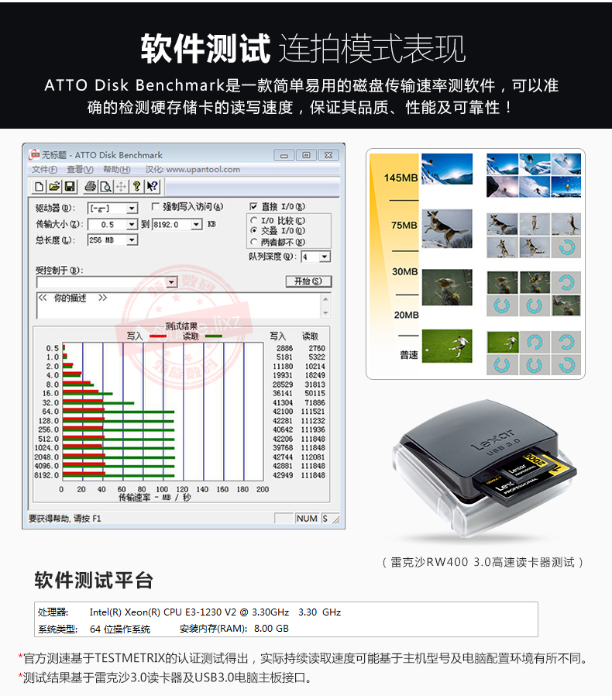Click read value 71886
612x700 pixels.
coord(315,402)
